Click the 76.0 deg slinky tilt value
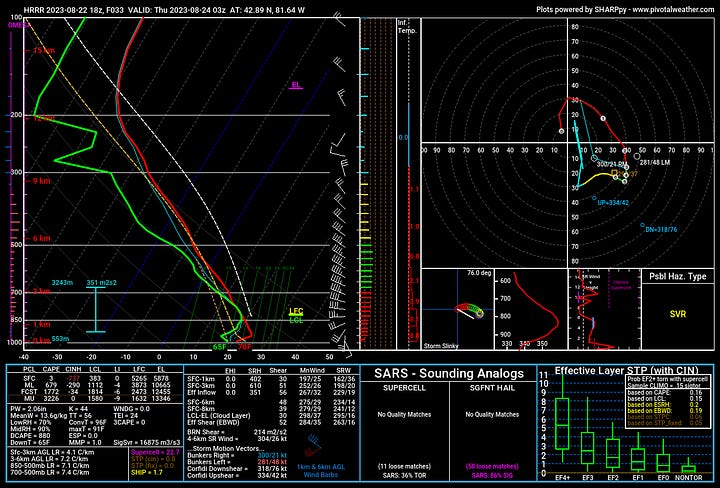Image resolution: width=720 pixels, height=488 pixels. point(479,273)
